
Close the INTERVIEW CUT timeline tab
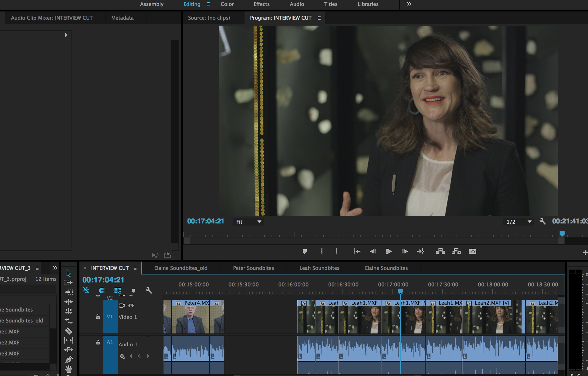85,268
